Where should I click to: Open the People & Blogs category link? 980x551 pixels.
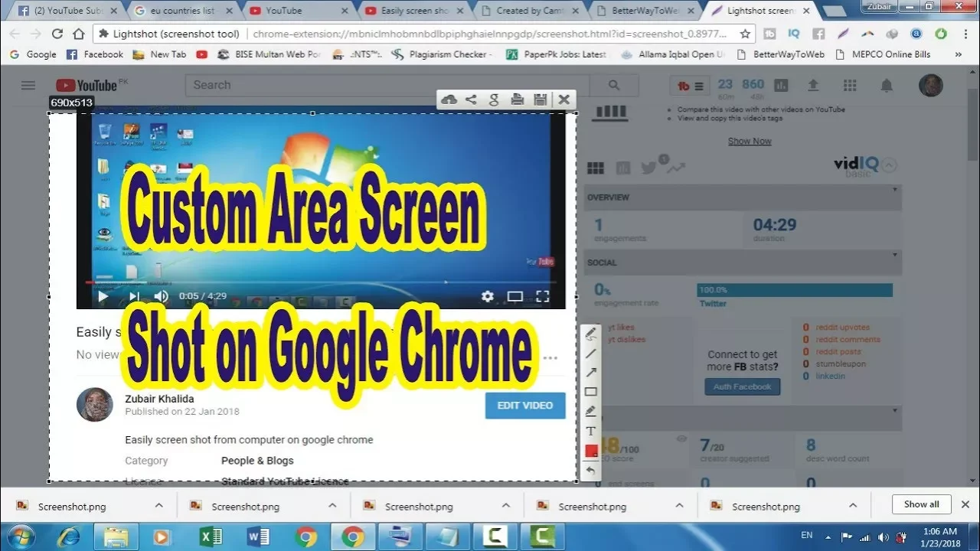(257, 461)
